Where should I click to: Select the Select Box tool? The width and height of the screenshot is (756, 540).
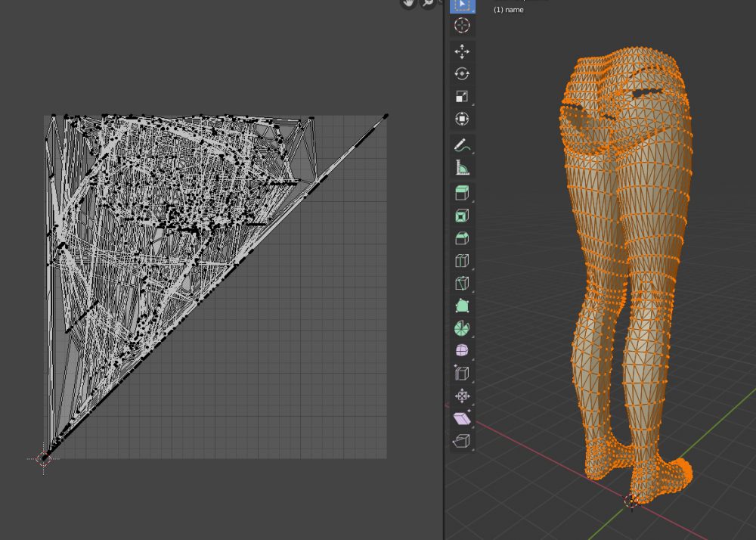tap(462, 6)
